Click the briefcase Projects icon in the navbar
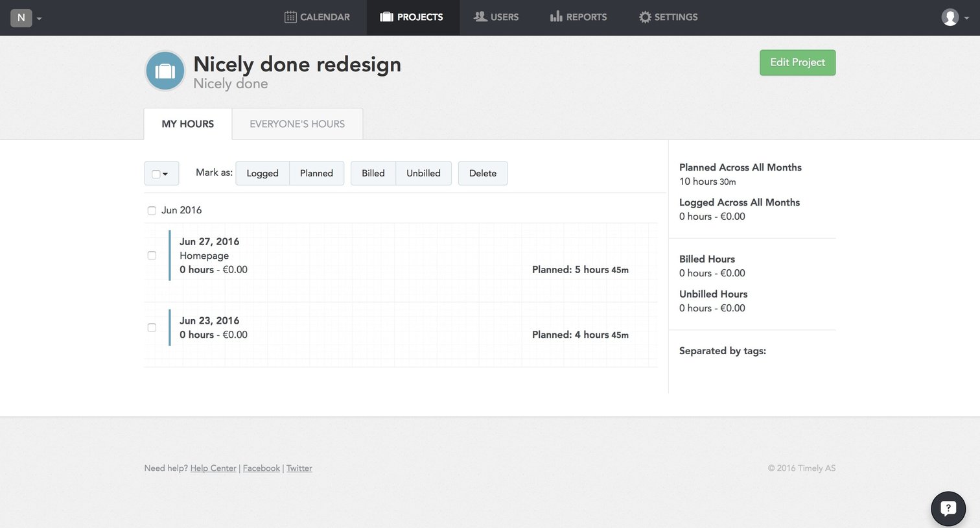This screenshot has height=528, width=980. point(386,17)
